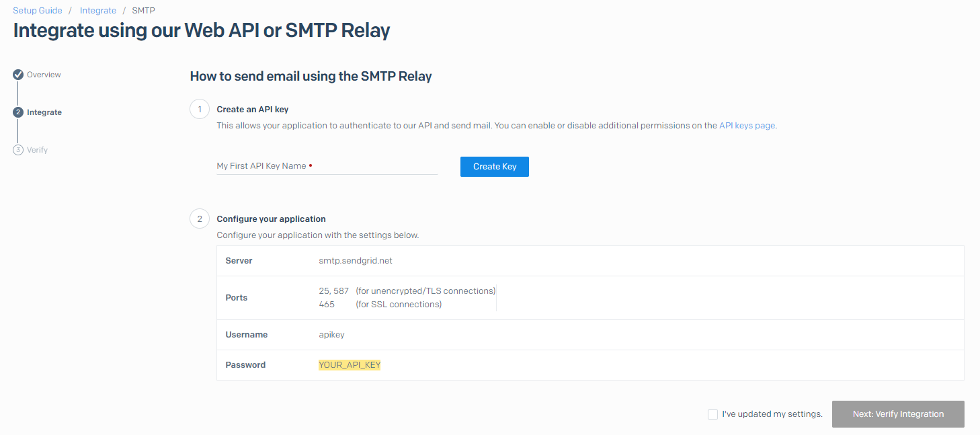Navigate to the Integrate breadcrumb link
Screen dimensions: 980x435
[x=98, y=11]
